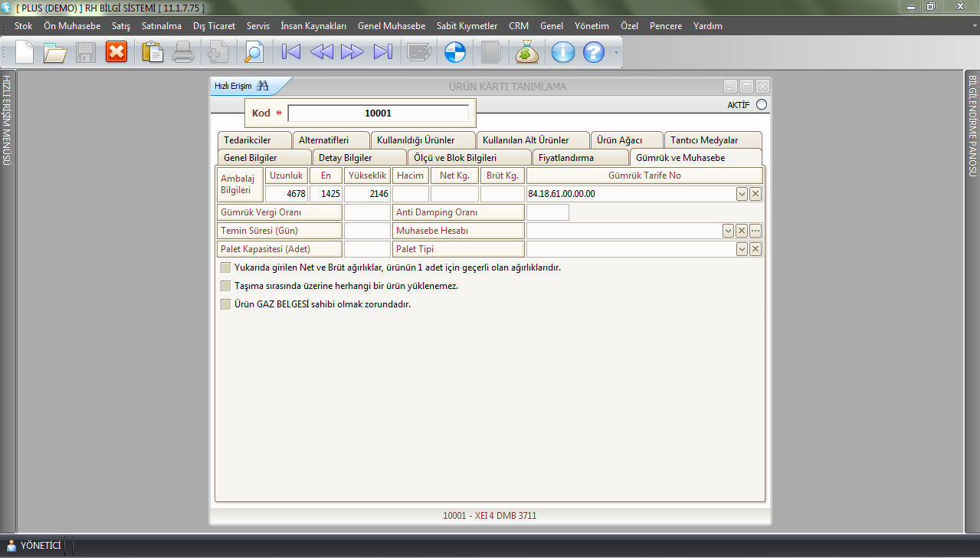Image resolution: width=980 pixels, height=558 pixels.
Task: Toggle the AKTİF radio button
Action: (761, 105)
